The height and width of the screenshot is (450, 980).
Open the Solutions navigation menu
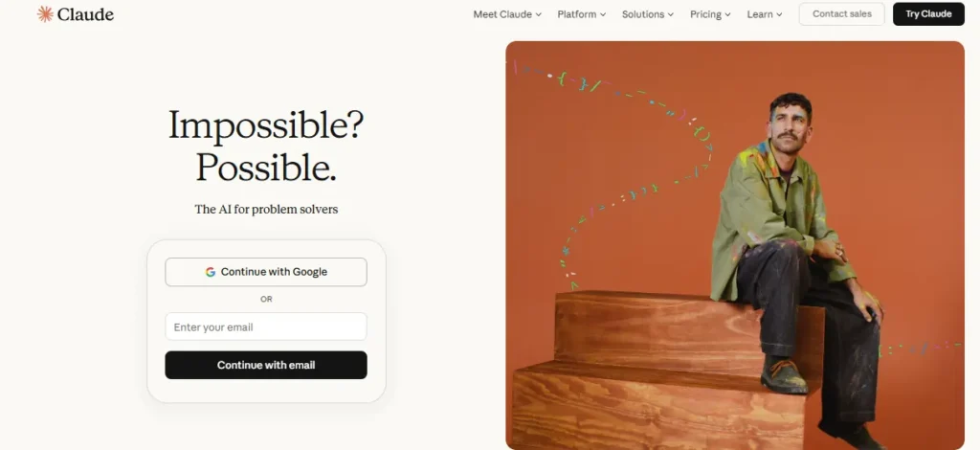click(642, 14)
